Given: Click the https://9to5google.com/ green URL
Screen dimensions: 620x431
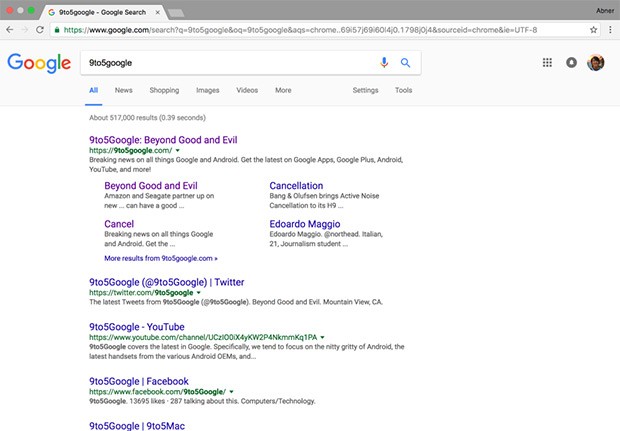Looking at the screenshot, I should pos(130,150).
